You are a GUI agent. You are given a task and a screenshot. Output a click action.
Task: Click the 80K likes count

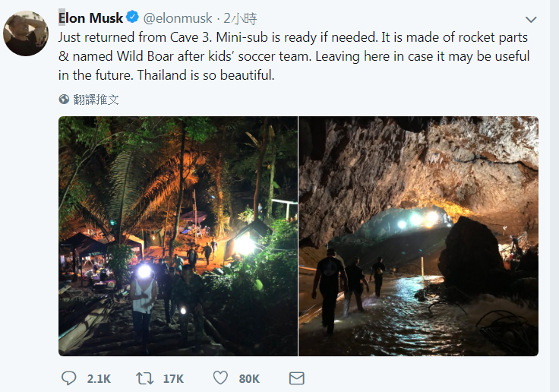point(249,378)
